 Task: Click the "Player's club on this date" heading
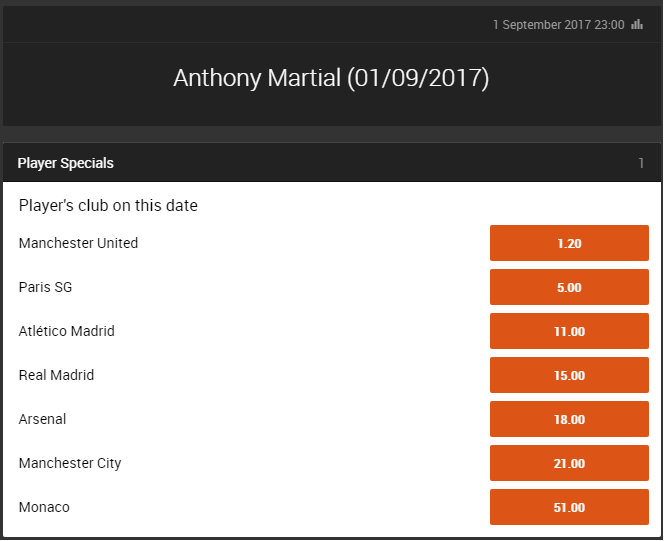pos(108,205)
